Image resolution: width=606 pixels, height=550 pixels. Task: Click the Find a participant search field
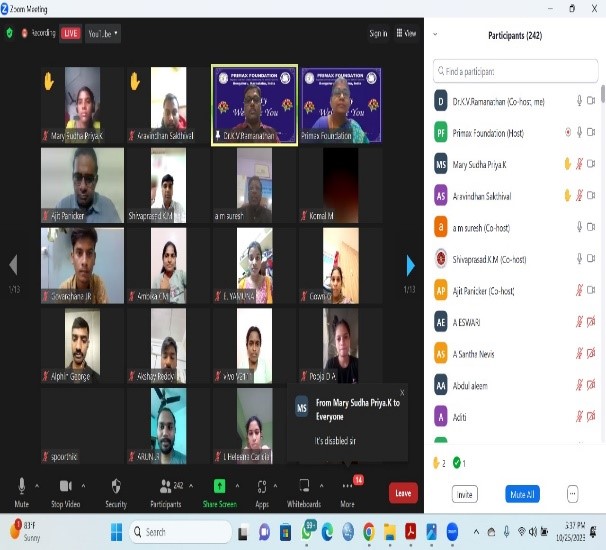(516, 71)
